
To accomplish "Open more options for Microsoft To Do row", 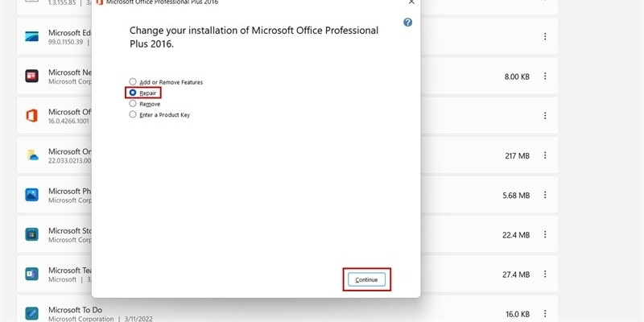I will pos(545,314).
